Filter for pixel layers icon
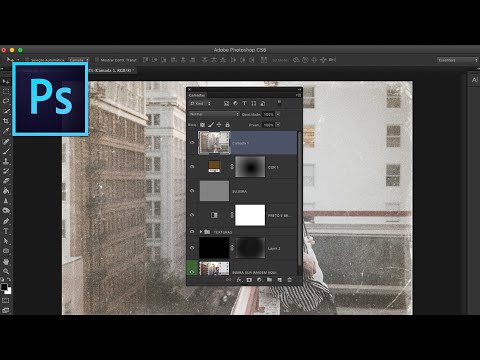The height and width of the screenshot is (360, 480). [226, 103]
